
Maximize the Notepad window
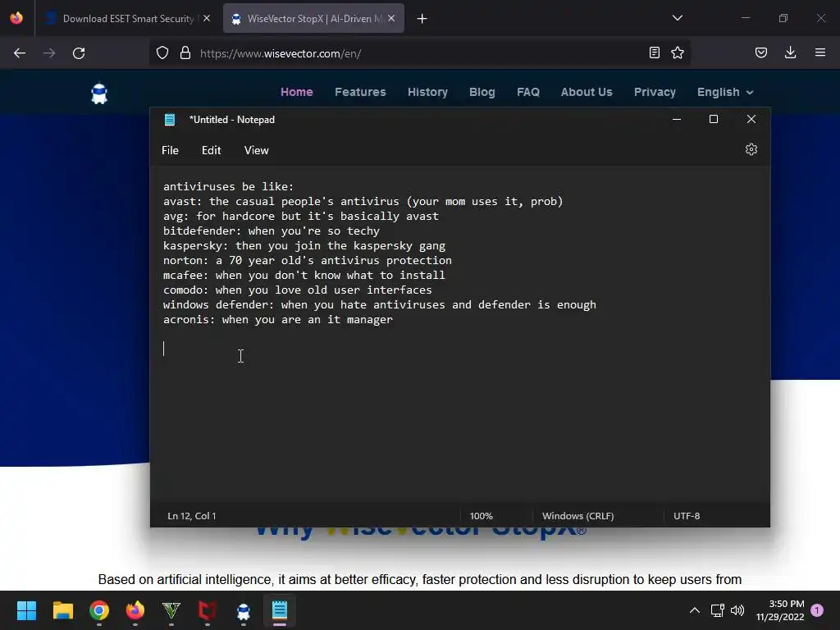714,119
